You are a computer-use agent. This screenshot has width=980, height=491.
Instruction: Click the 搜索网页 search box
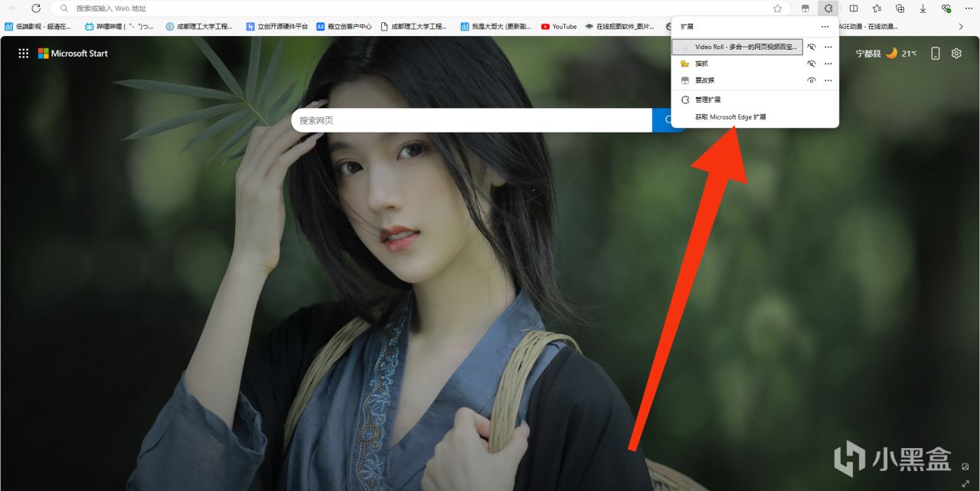pos(472,120)
